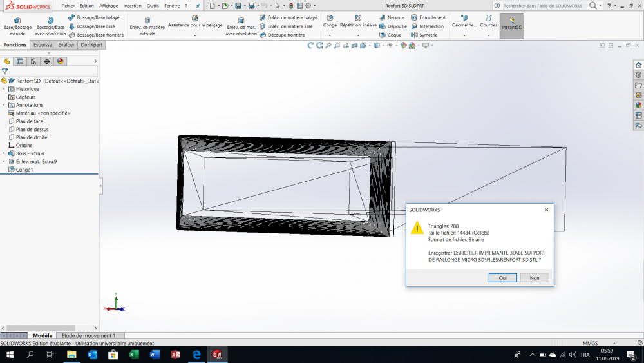Click the Congé fillet tool
This screenshot has width=644, height=363.
(330, 21)
